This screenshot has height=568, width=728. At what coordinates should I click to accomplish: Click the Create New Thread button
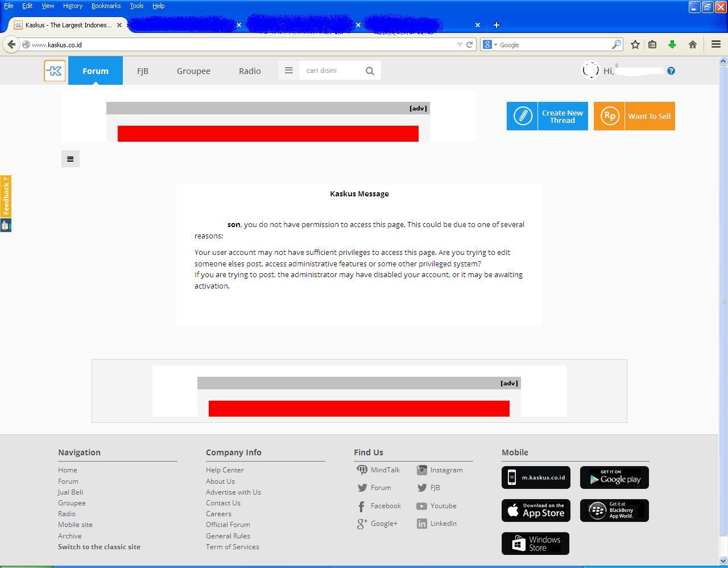coord(547,116)
